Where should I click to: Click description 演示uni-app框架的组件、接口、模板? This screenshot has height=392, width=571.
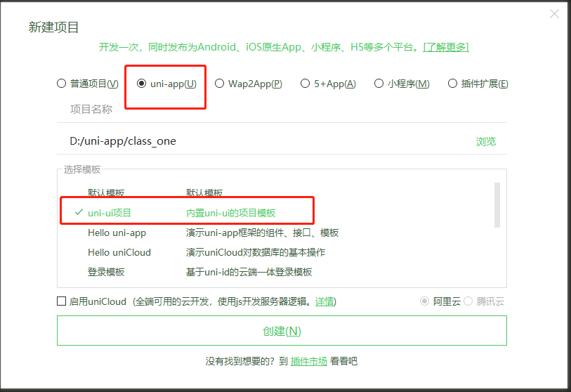click(x=262, y=233)
